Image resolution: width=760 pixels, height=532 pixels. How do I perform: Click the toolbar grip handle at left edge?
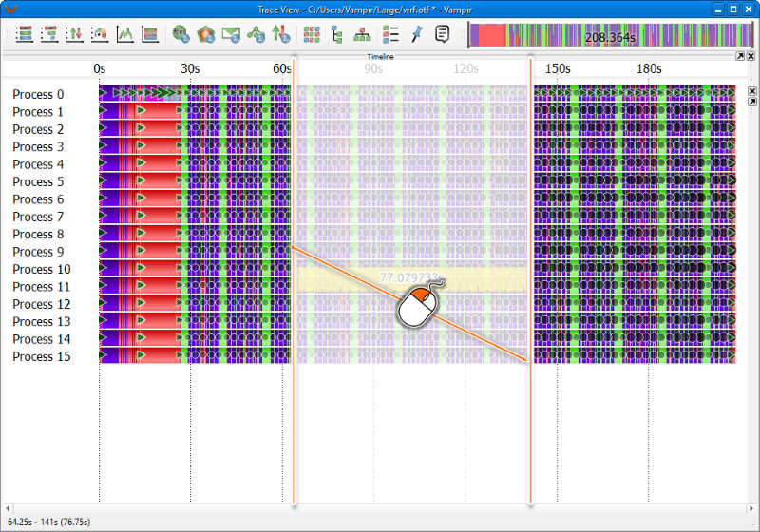pyautogui.click(x=8, y=34)
